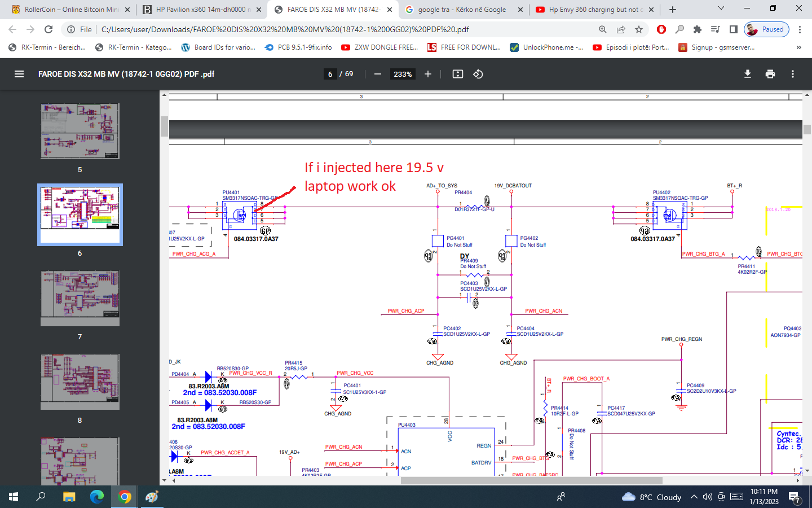812x508 pixels.
Task: Bookmark this tab with the star icon
Action: click(x=639, y=29)
